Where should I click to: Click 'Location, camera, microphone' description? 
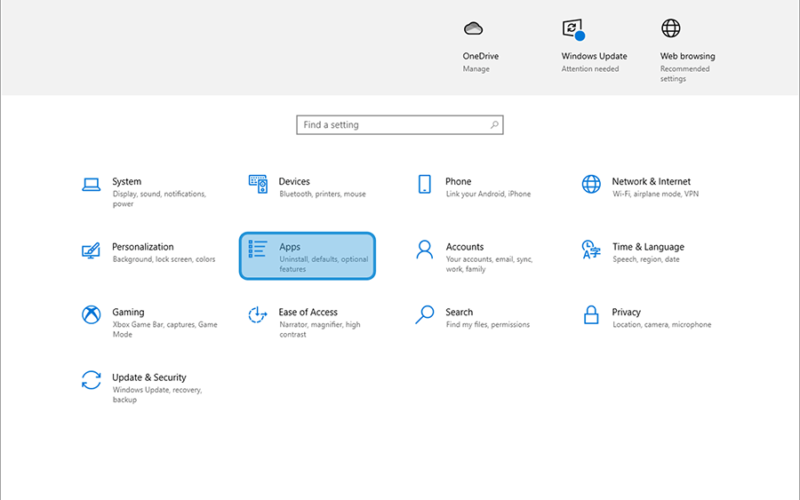(662, 324)
